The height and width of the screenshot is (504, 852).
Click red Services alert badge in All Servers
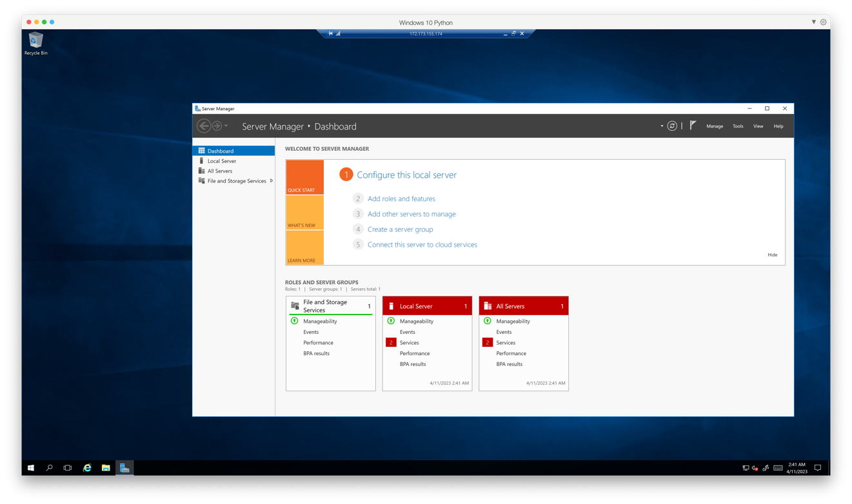pos(488,343)
